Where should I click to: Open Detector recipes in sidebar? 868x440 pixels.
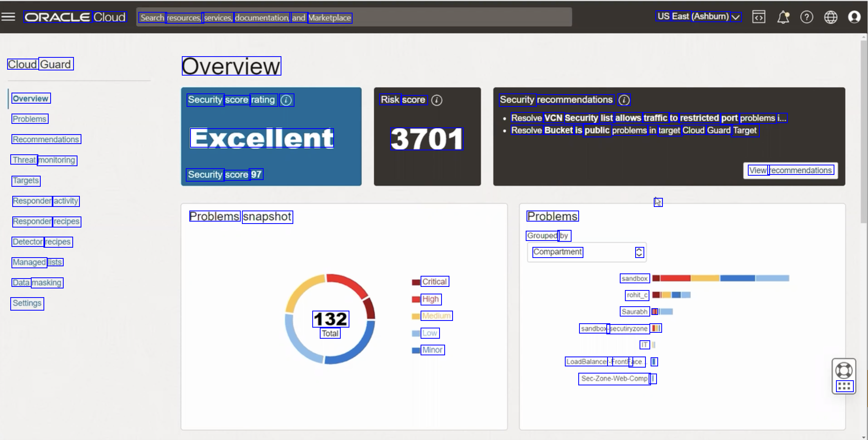click(42, 242)
